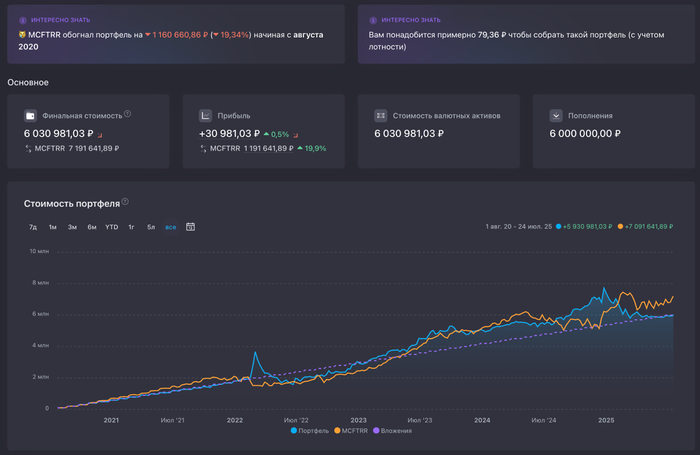The width and height of the screenshot is (700, 455).
Task: Toggle Портфель series in chart legend
Action: pos(308,431)
